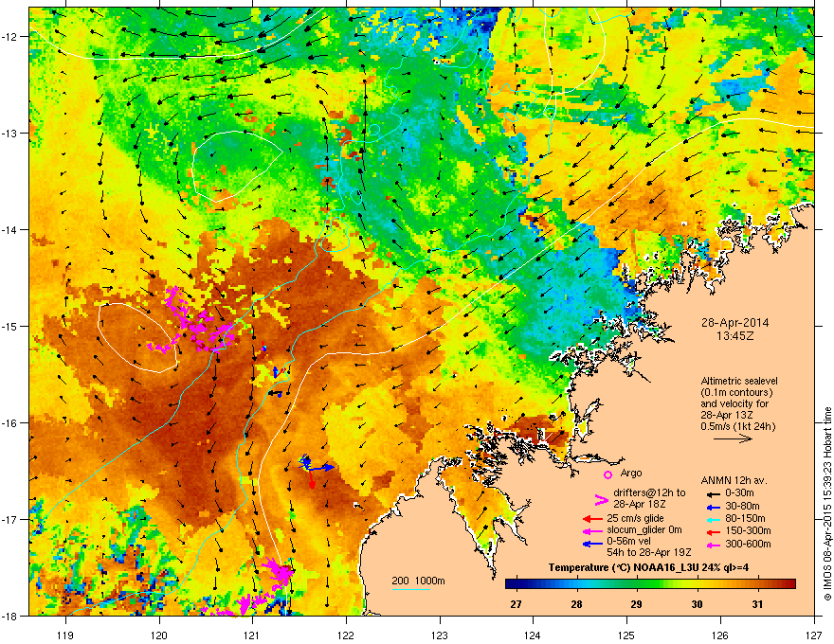The width and height of the screenshot is (834, 644).
Task: Click the '300-600m' depth label
Action: pyautogui.click(x=748, y=544)
